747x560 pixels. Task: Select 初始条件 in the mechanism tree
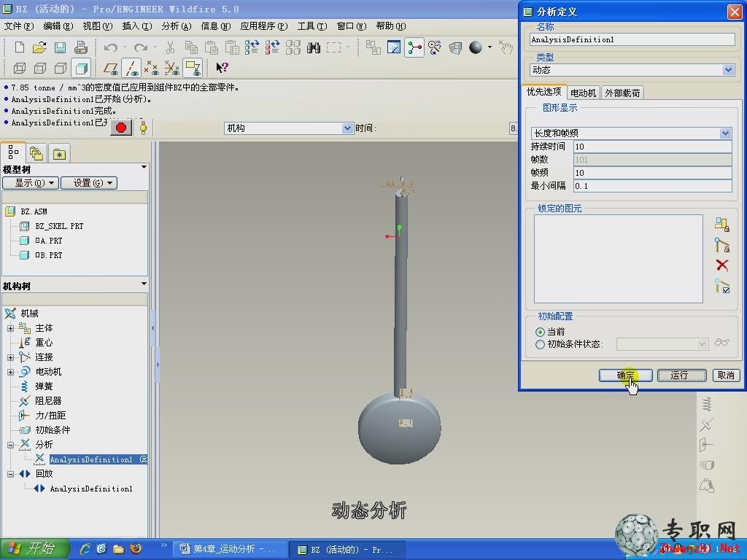(x=53, y=430)
